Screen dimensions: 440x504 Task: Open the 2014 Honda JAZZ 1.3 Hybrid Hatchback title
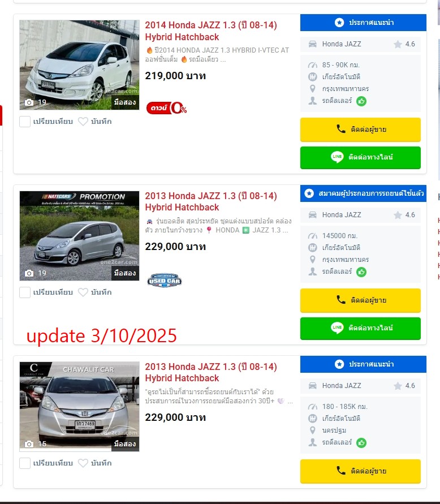(211, 31)
